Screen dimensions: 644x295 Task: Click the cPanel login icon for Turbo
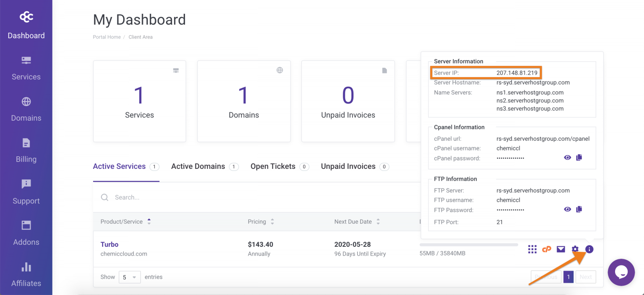546,249
